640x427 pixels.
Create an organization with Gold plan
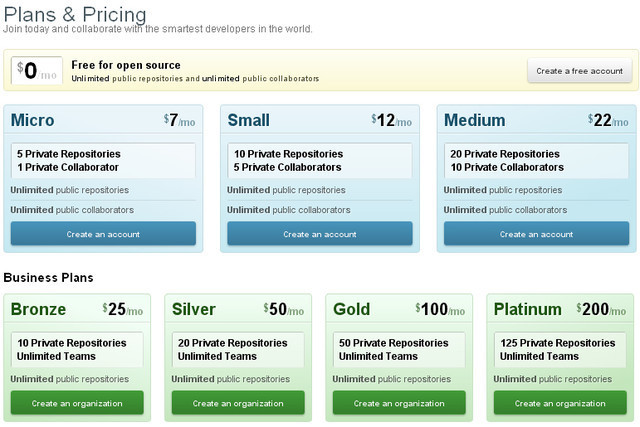(x=399, y=403)
